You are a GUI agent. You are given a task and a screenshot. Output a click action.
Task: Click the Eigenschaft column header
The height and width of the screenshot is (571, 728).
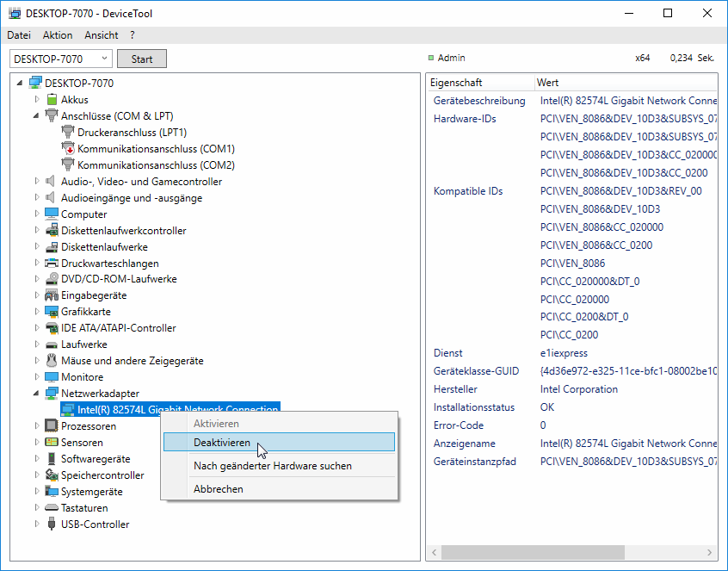pyautogui.click(x=456, y=83)
